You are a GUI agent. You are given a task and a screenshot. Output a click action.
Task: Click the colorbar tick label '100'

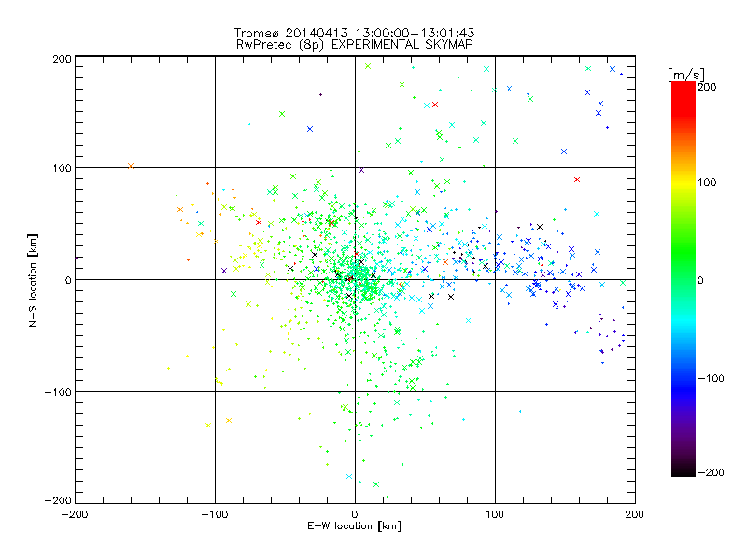[x=707, y=182]
